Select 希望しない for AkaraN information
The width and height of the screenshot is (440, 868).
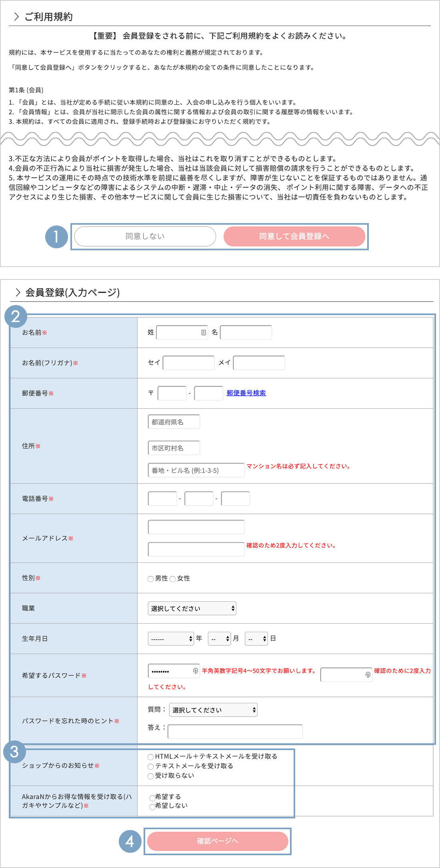152,807
